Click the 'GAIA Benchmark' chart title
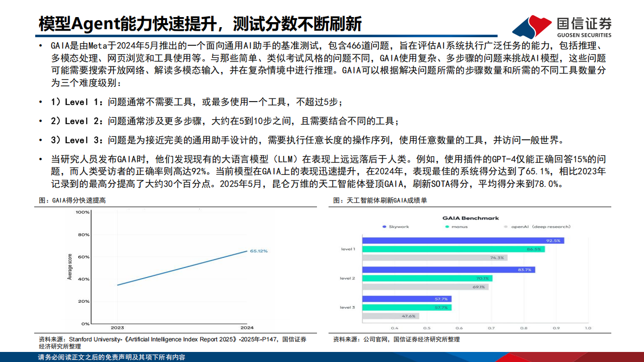644x362 pixels. pyautogui.click(x=470, y=218)
